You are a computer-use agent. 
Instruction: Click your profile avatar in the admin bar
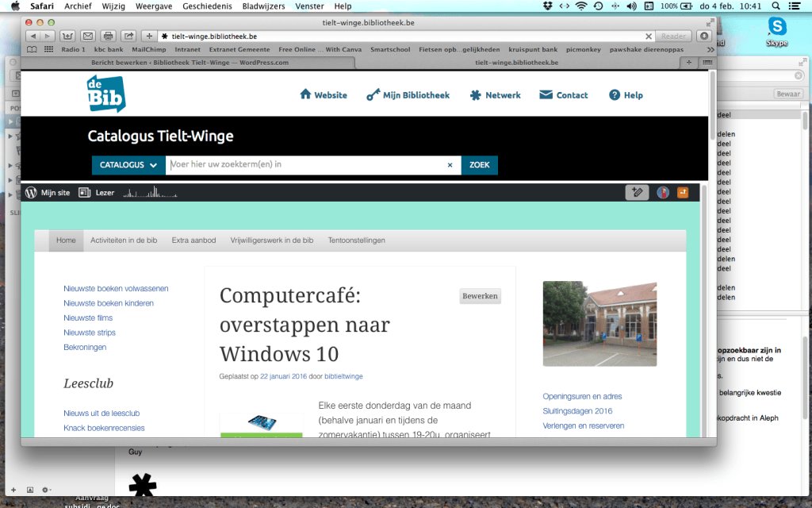click(662, 192)
